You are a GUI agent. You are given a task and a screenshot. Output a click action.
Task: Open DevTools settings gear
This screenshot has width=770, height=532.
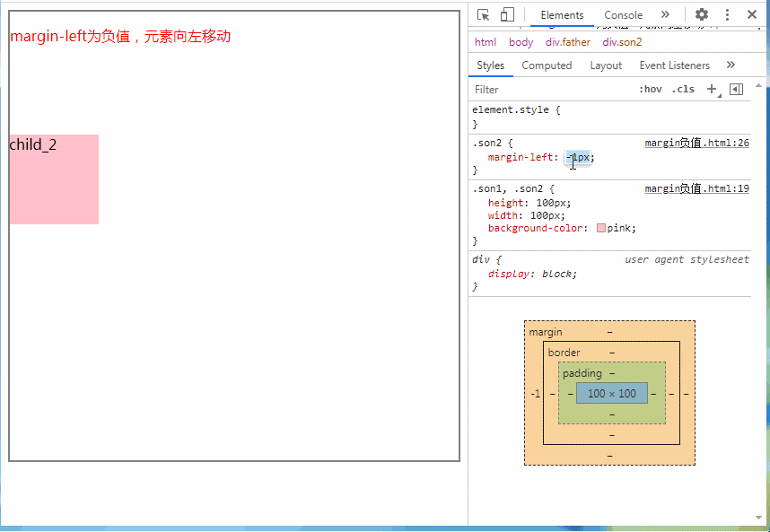702,14
